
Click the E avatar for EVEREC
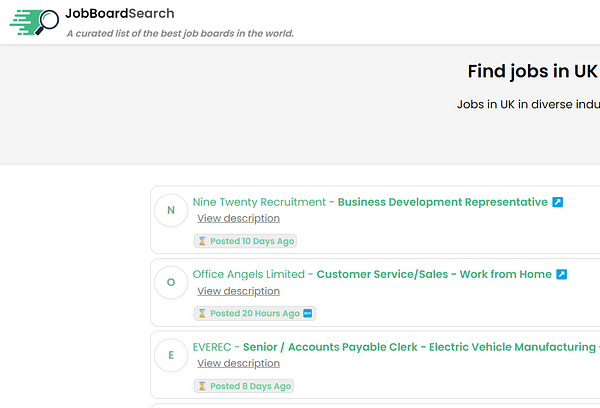[171, 355]
